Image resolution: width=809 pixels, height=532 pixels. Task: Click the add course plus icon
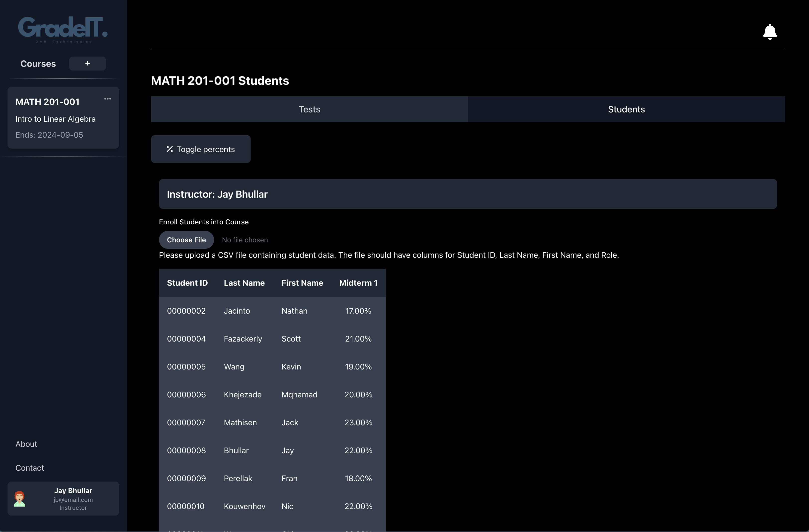(x=87, y=64)
